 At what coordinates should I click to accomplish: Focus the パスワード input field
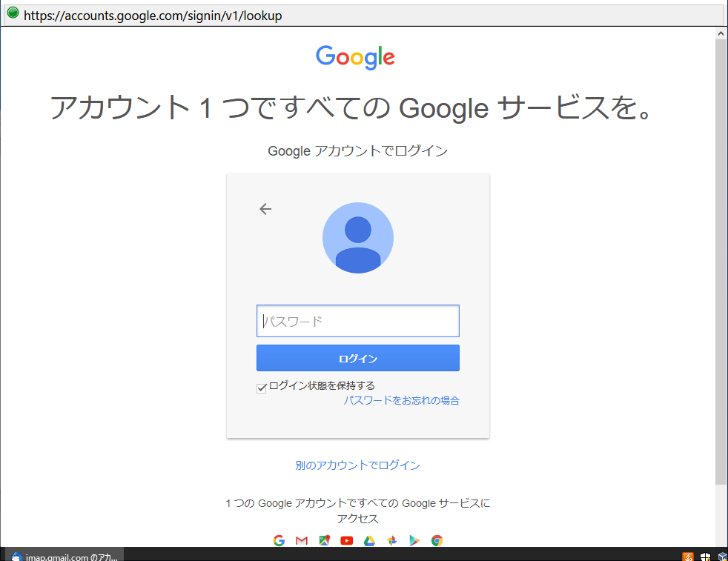click(x=358, y=321)
